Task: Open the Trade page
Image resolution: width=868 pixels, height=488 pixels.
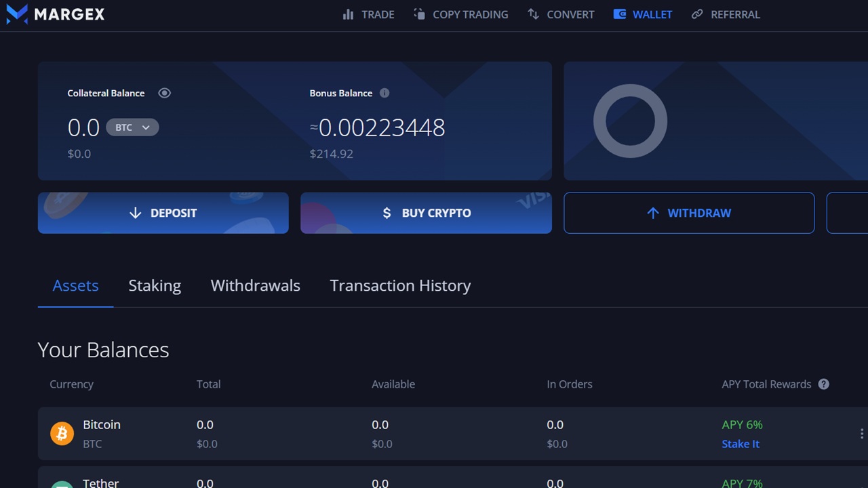Action: click(x=368, y=14)
